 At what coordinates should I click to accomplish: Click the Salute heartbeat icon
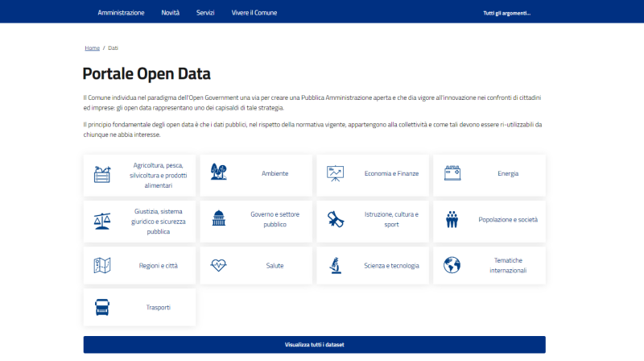click(218, 265)
